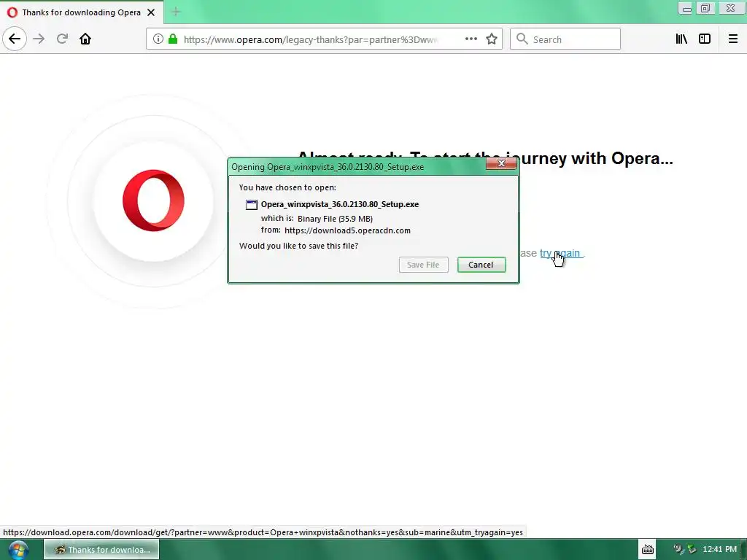
Task: Click 'Binary File (35.9 MB)' text
Action: coord(335,219)
